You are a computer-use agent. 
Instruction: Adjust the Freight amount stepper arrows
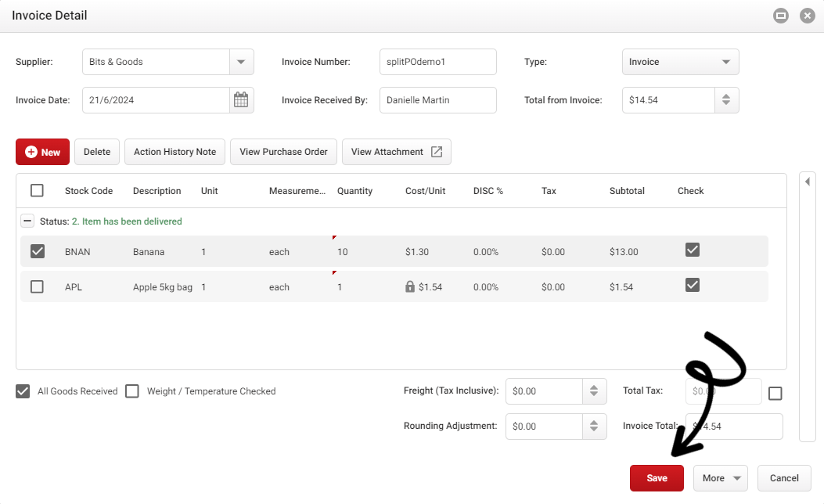click(594, 391)
